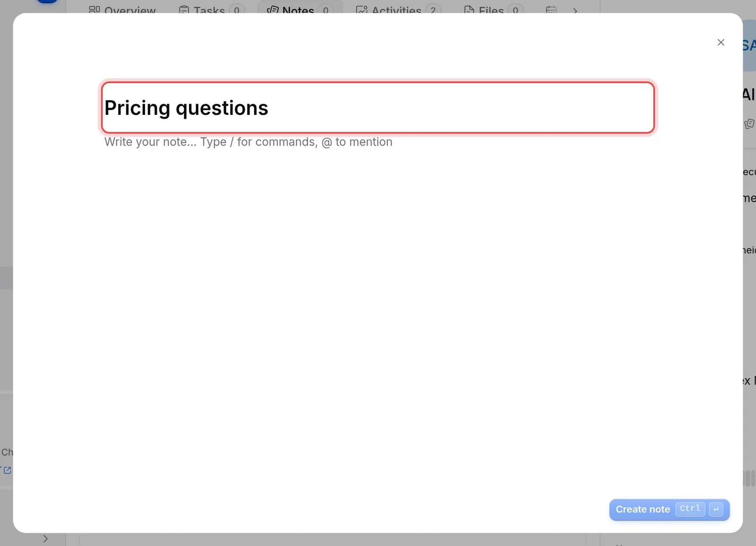Go to the Files tab behind the dialog
The width and height of the screenshot is (756, 546).
(x=494, y=9)
